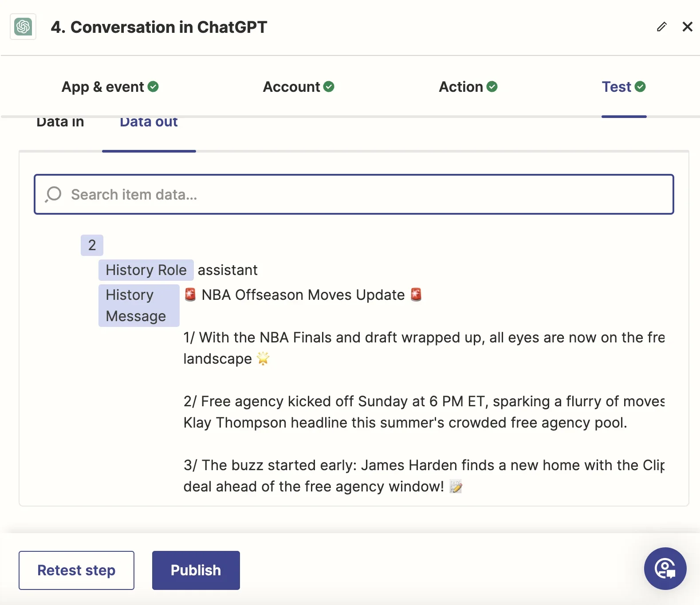Click the green check next to Test

click(x=640, y=86)
